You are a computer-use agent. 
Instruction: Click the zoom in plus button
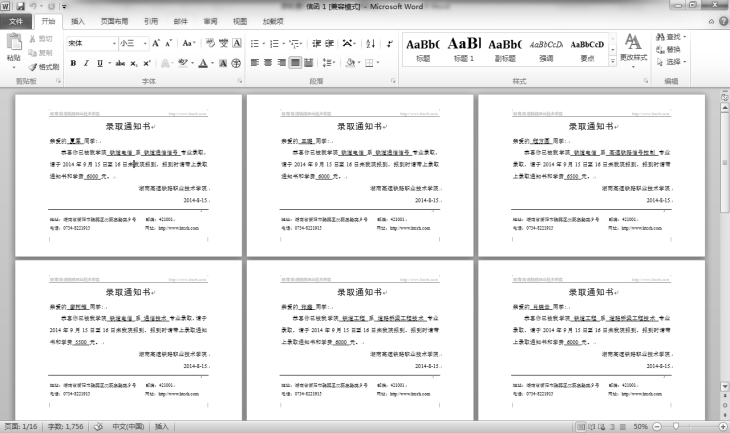(x=723, y=426)
